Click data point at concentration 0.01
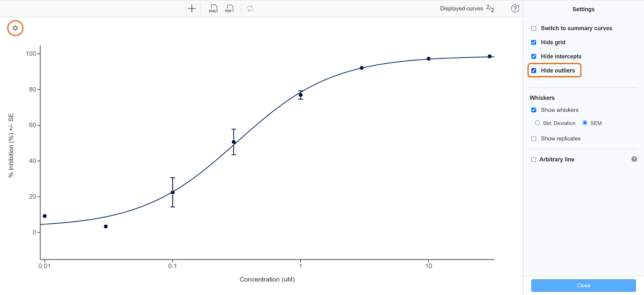The width and height of the screenshot is (644, 295). [x=45, y=216]
